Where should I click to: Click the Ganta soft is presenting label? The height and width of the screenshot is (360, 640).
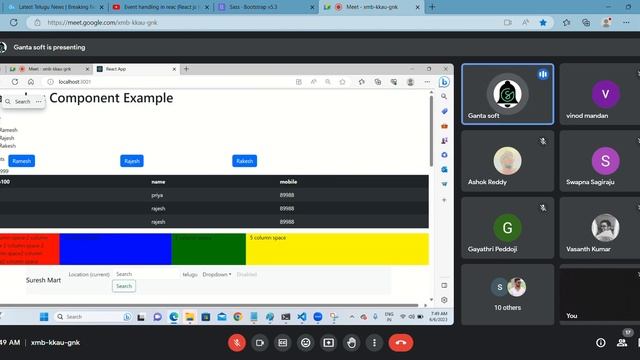click(x=49, y=47)
